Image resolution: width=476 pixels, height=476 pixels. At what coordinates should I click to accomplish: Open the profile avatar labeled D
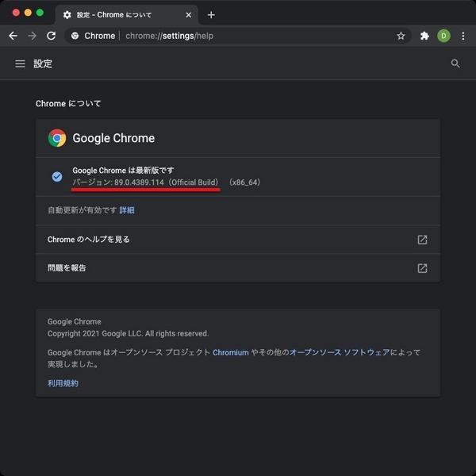coord(443,36)
